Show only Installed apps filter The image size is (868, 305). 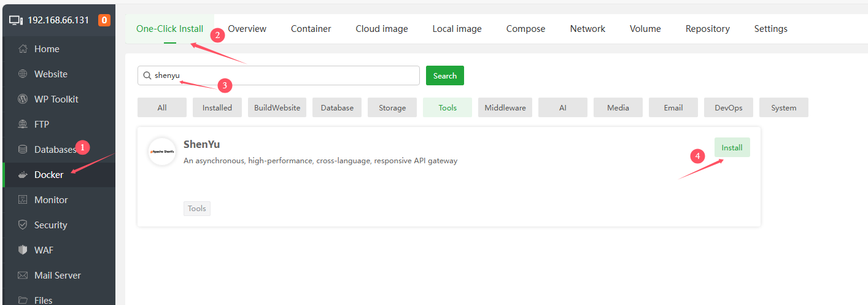point(217,107)
